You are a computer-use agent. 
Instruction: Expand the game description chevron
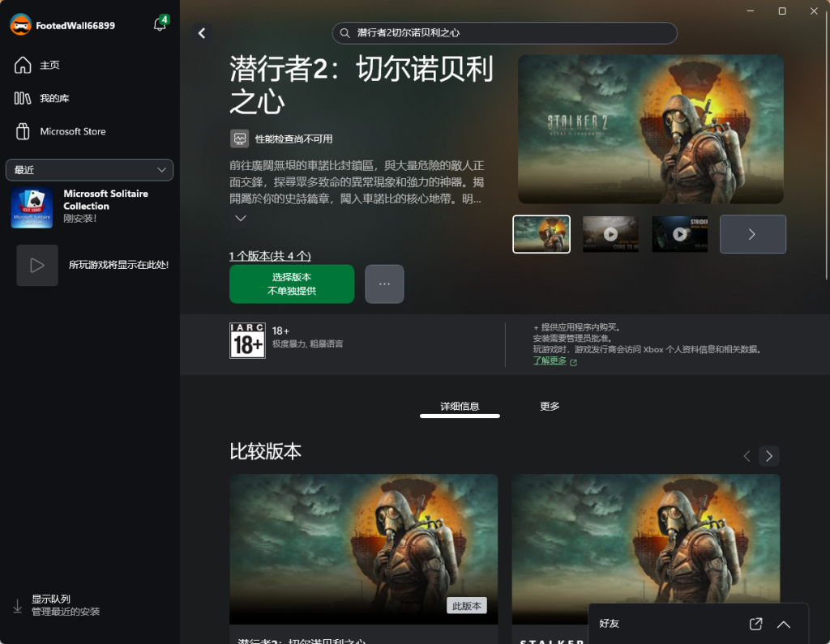[x=240, y=218]
